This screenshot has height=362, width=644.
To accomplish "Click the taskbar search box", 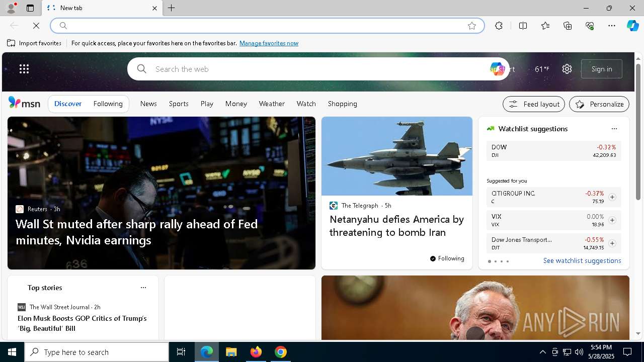I will click(x=97, y=352).
